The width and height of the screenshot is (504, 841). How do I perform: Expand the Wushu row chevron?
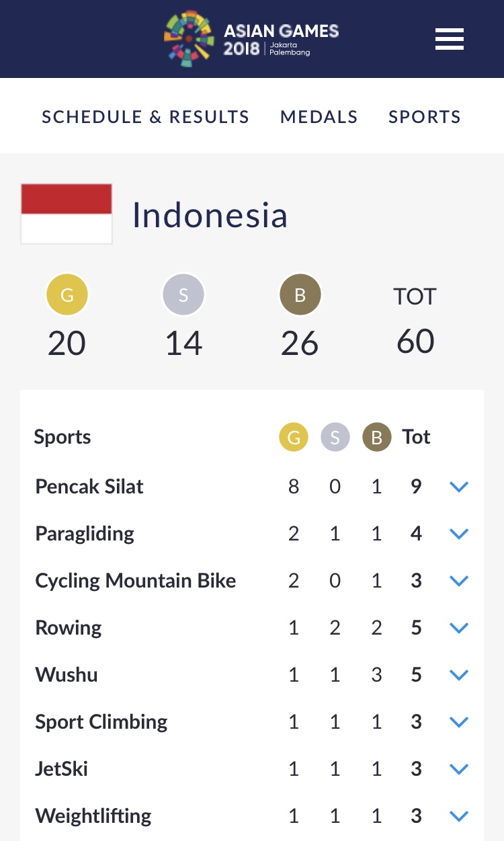[x=458, y=675]
